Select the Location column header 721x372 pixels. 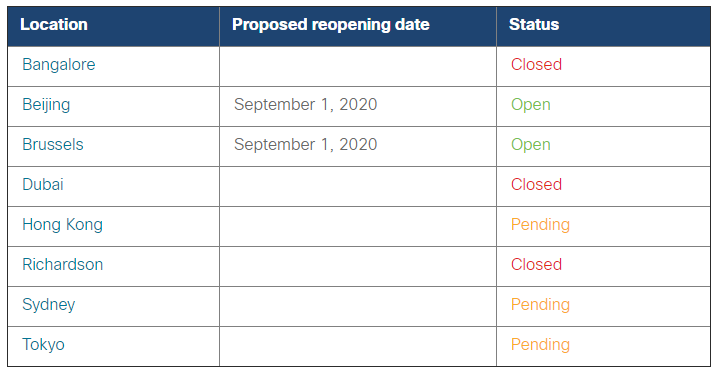54,24
